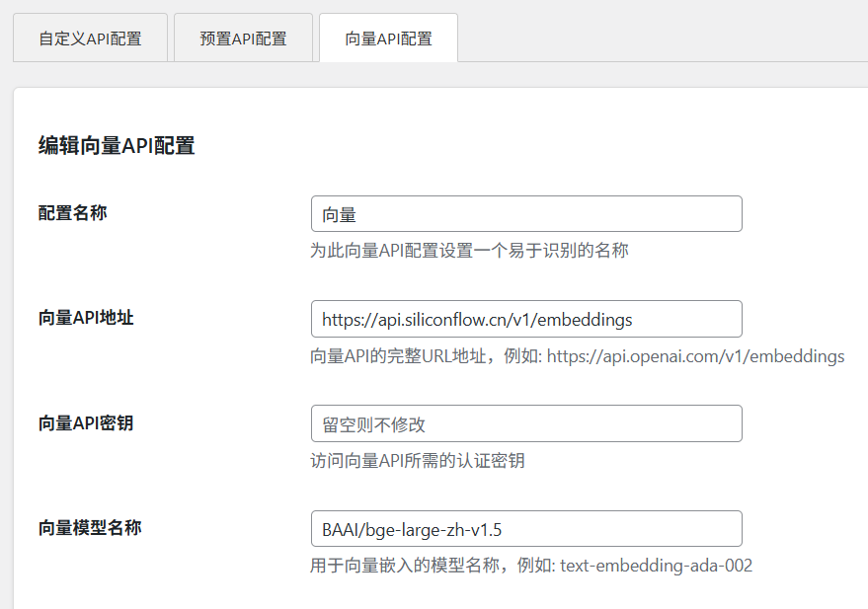Image resolution: width=868 pixels, height=609 pixels.
Task: Click the 访问向量API所需的认证密钥 help text
Action: click(x=418, y=461)
